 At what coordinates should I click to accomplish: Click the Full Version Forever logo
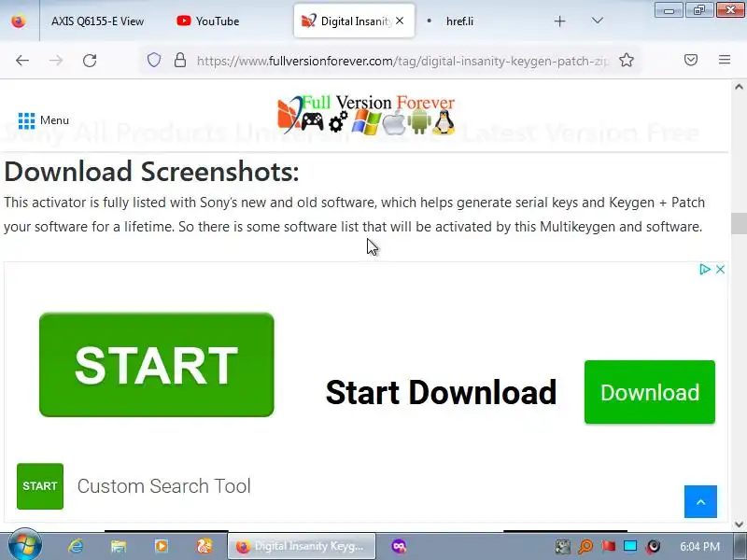pos(366,115)
